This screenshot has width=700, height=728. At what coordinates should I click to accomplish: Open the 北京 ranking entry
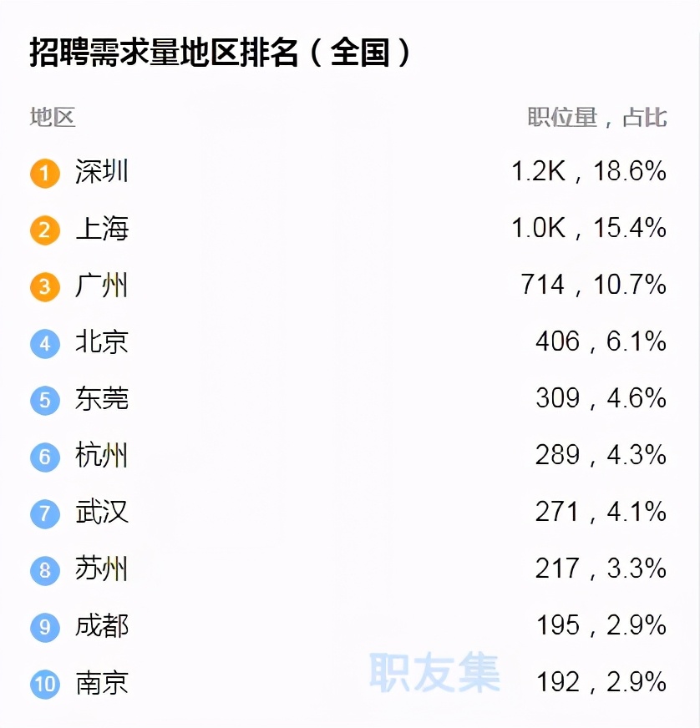(x=100, y=343)
